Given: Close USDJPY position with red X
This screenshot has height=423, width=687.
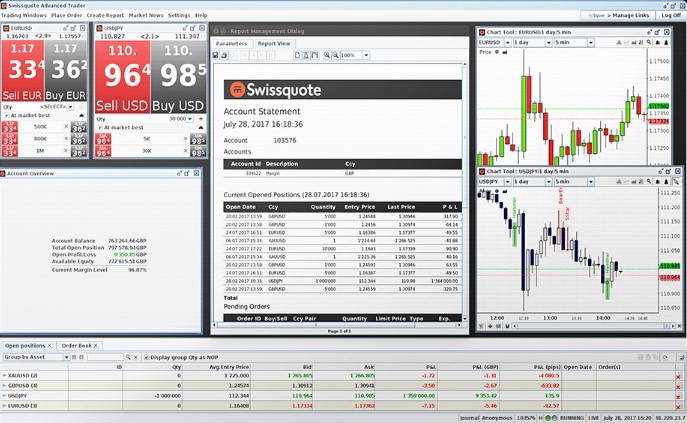Looking at the screenshot, I should click(678, 397).
